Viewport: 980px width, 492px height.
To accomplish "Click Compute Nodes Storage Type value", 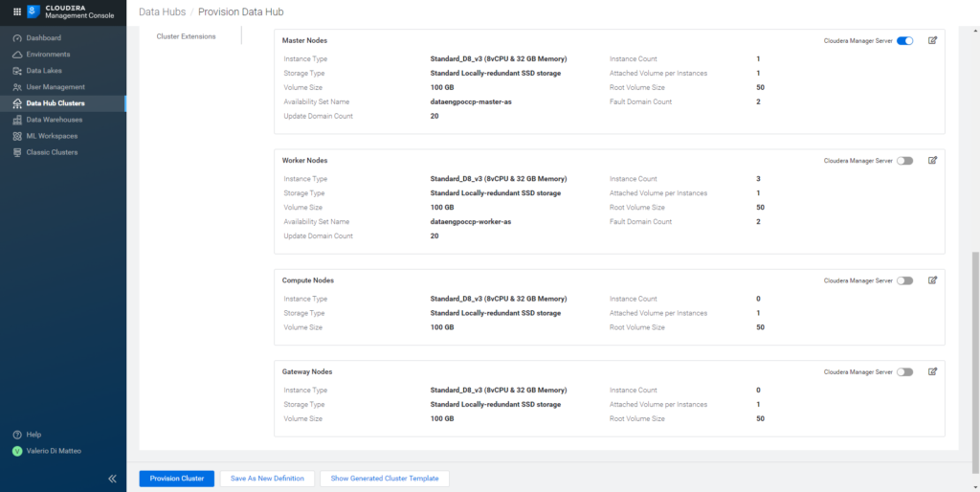I will click(x=495, y=313).
